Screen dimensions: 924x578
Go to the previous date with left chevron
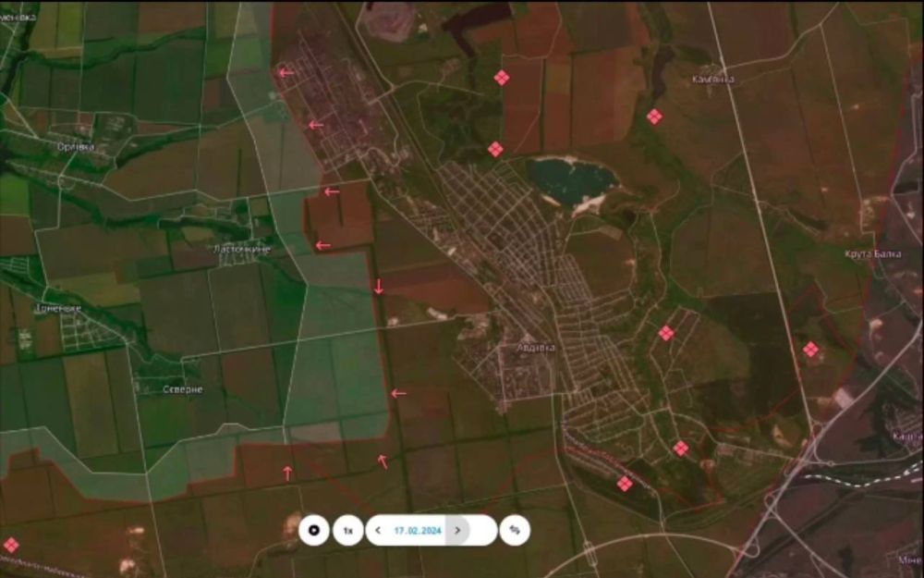(x=378, y=530)
